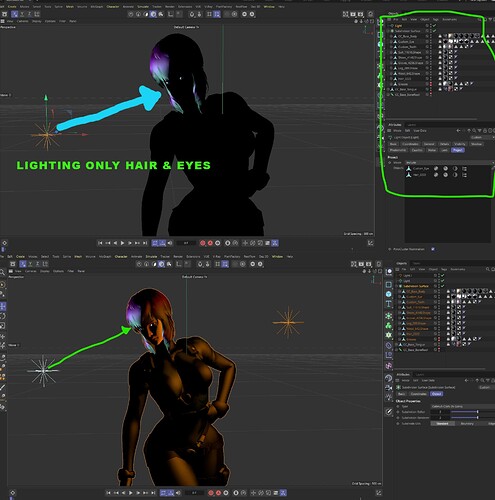Open the Custom dropdown in lower screenshot's Attributes panel

pyautogui.click(x=486, y=387)
